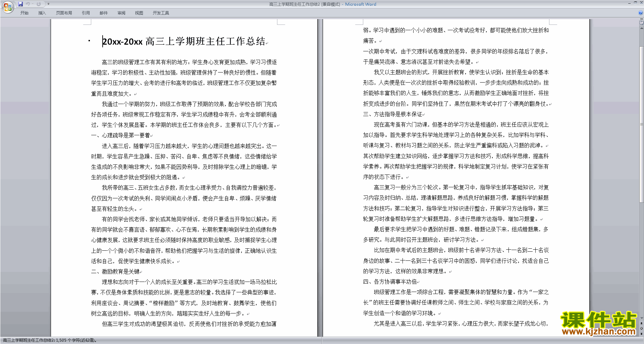Open the 开始 ribbon tab
The image size is (644, 344).
(x=24, y=13)
